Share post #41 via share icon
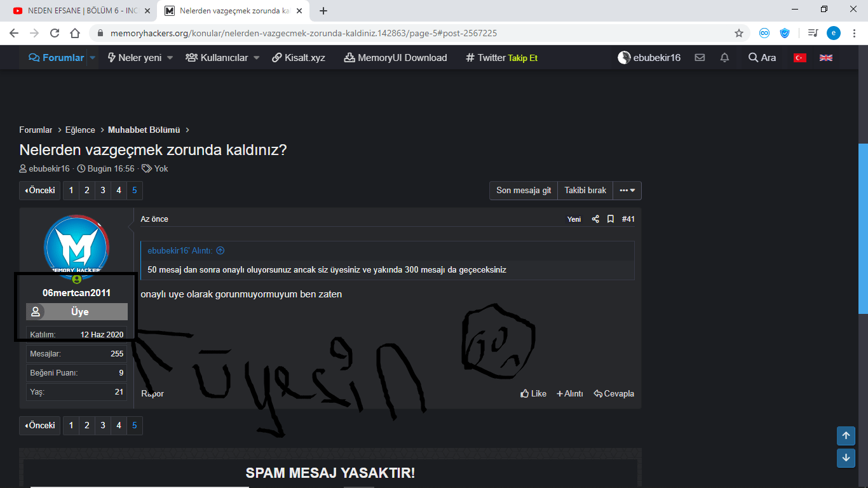Screen dimensions: 868x488 click(595, 219)
